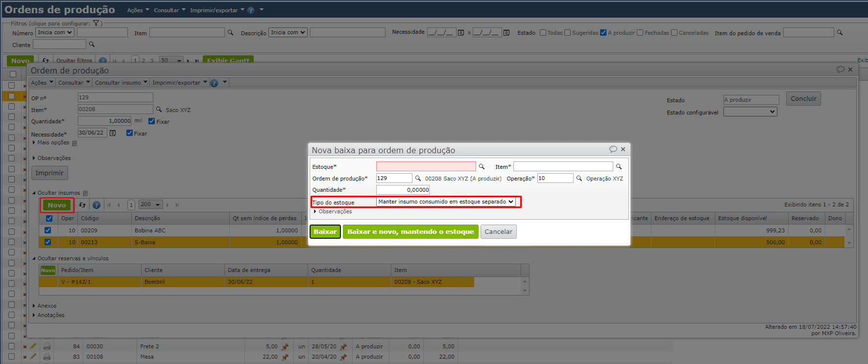This screenshot has width=868, height=364.
Task: Open the Ações menu in the Ordens de produção header
Action: click(138, 10)
